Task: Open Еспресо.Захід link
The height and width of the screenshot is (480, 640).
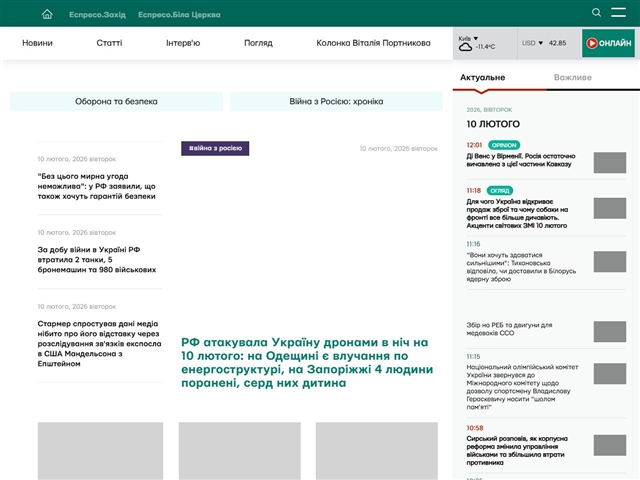Action: tap(97, 14)
